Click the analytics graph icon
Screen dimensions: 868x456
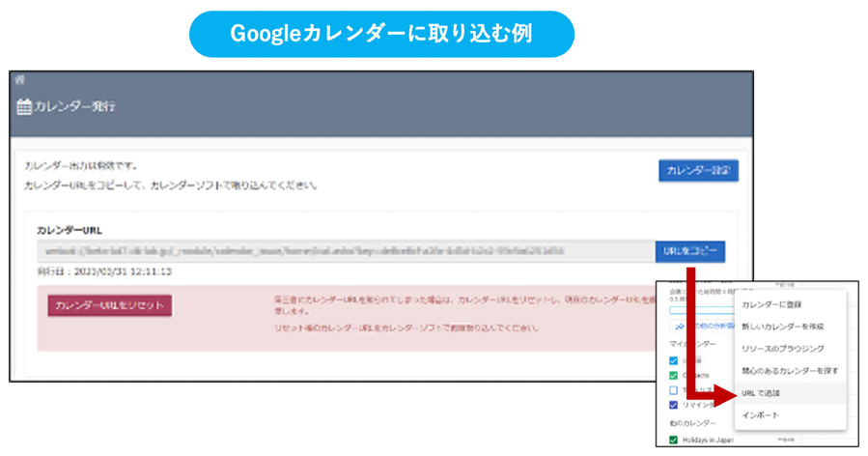[x=680, y=327]
